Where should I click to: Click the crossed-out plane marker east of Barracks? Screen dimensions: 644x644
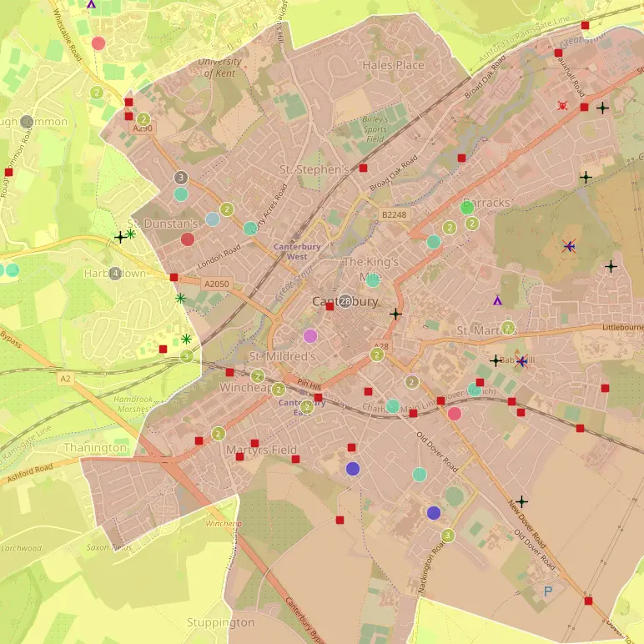tap(569, 246)
